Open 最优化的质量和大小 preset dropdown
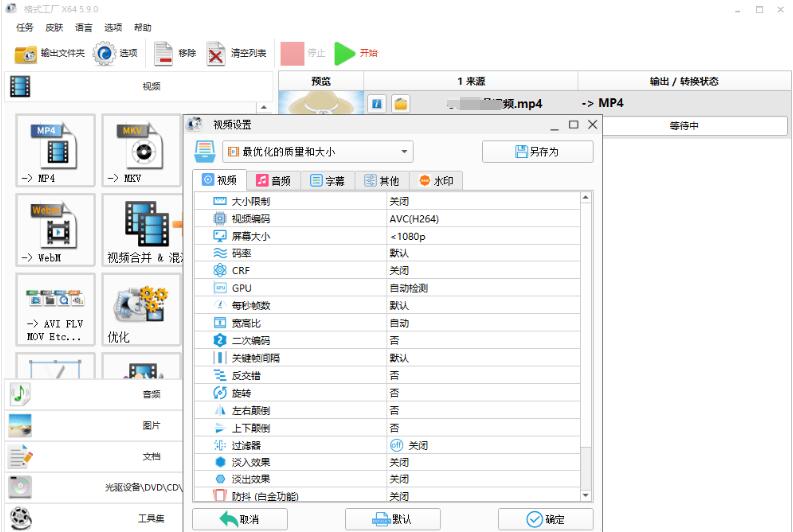This screenshot has width=793, height=532. (x=318, y=152)
